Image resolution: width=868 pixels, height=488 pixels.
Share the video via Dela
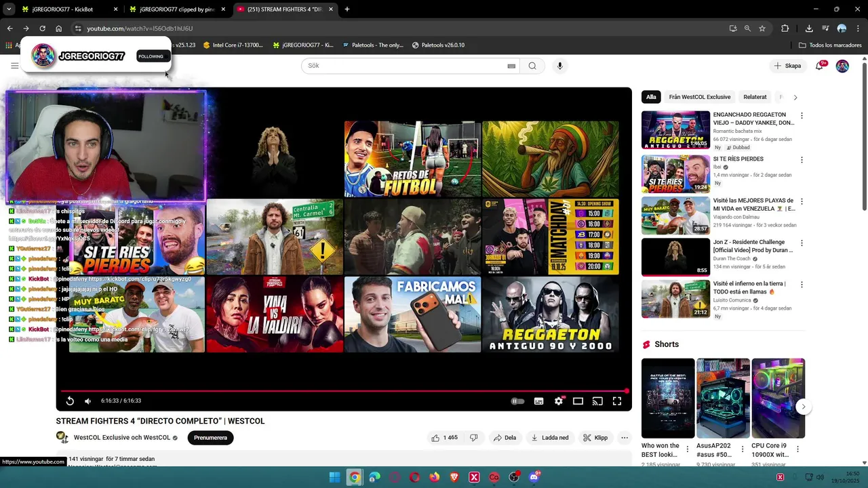(x=505, y=438)
